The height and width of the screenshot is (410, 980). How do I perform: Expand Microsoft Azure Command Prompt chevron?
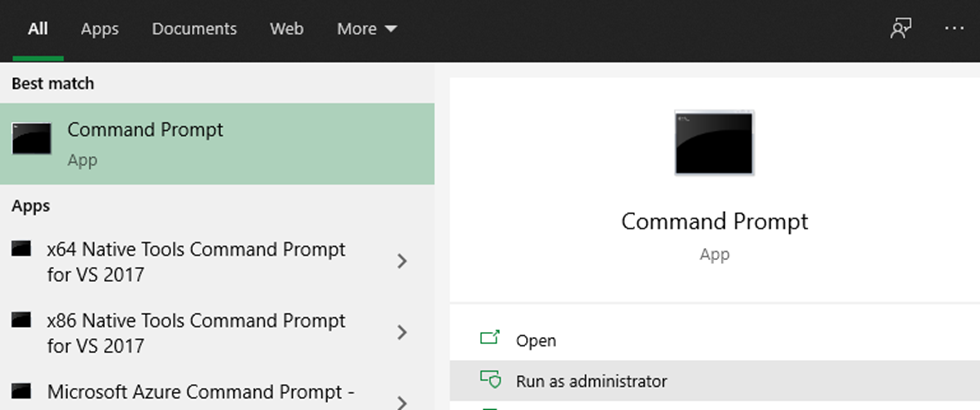point(402,401)
